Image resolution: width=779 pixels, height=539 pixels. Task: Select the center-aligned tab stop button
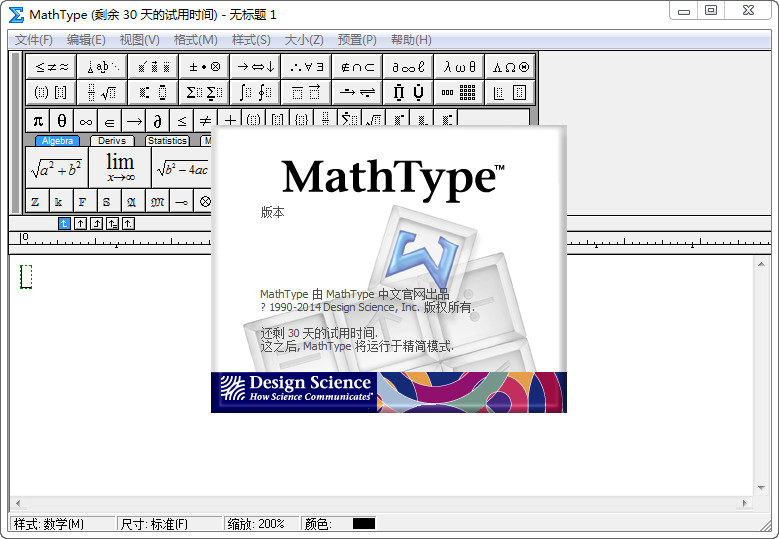click(x=81, y=223)
